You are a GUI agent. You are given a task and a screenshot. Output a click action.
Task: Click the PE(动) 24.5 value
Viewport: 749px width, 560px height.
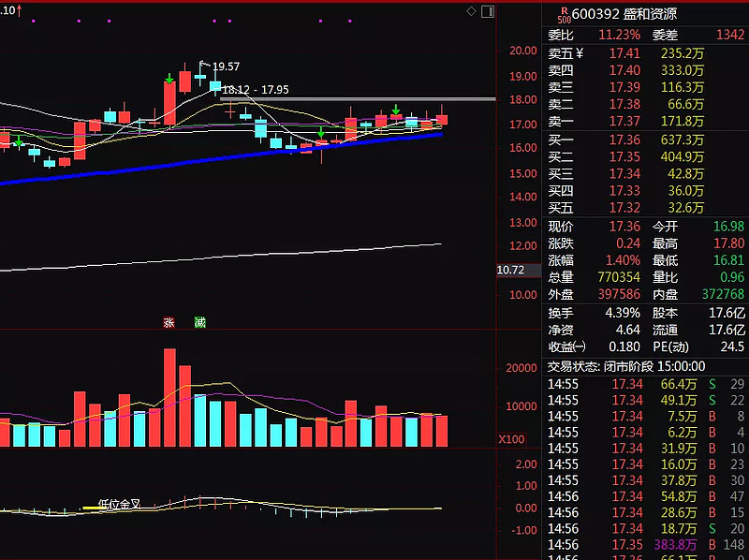pos(732,346)
